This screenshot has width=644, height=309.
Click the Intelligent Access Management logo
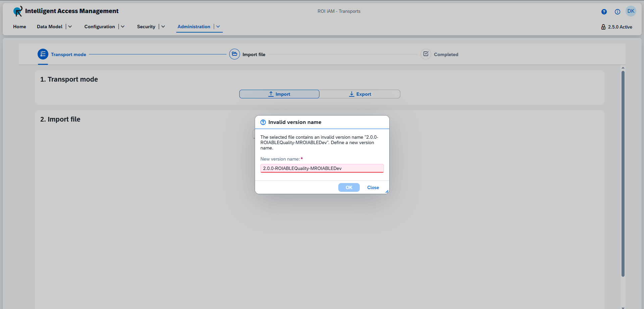17,11
